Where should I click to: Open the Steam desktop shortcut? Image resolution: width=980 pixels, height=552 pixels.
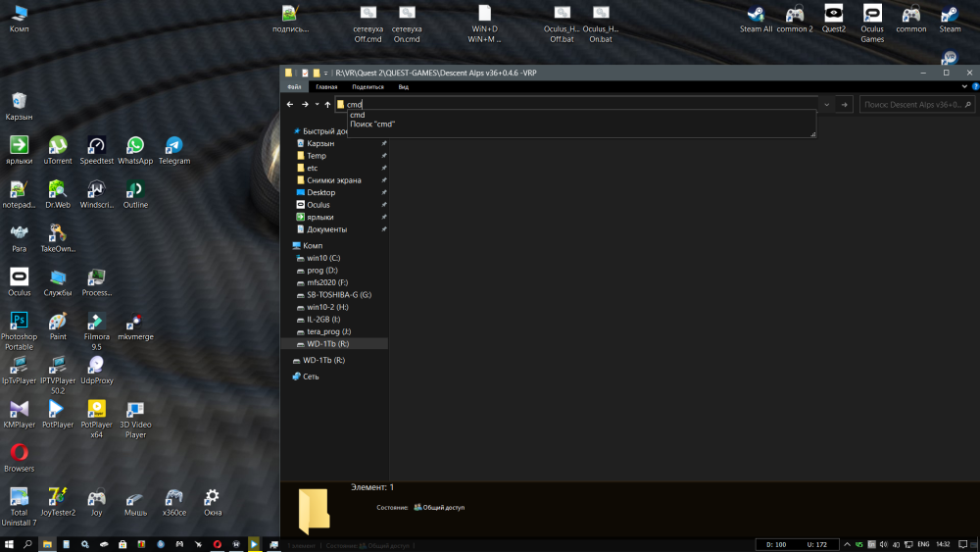(950, 16)
